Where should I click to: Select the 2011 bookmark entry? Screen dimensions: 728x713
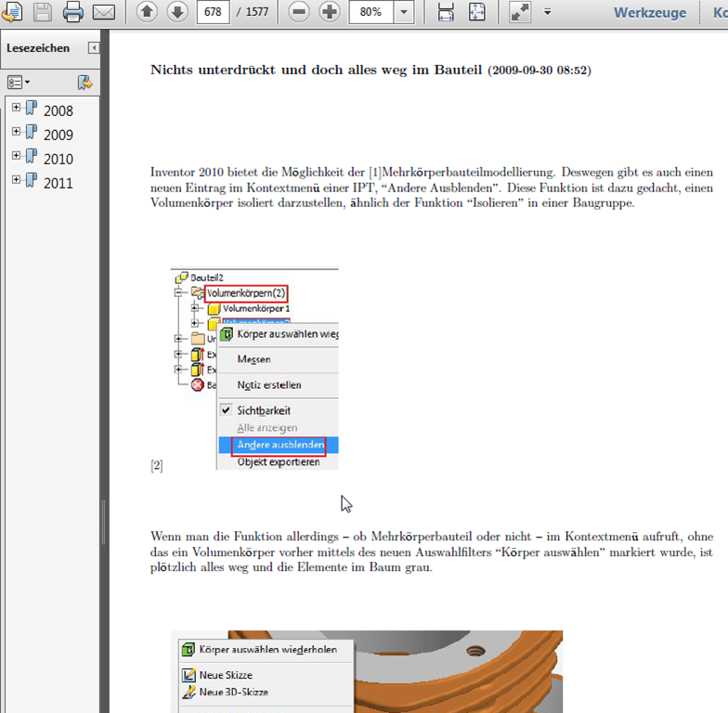coord(58,183)
